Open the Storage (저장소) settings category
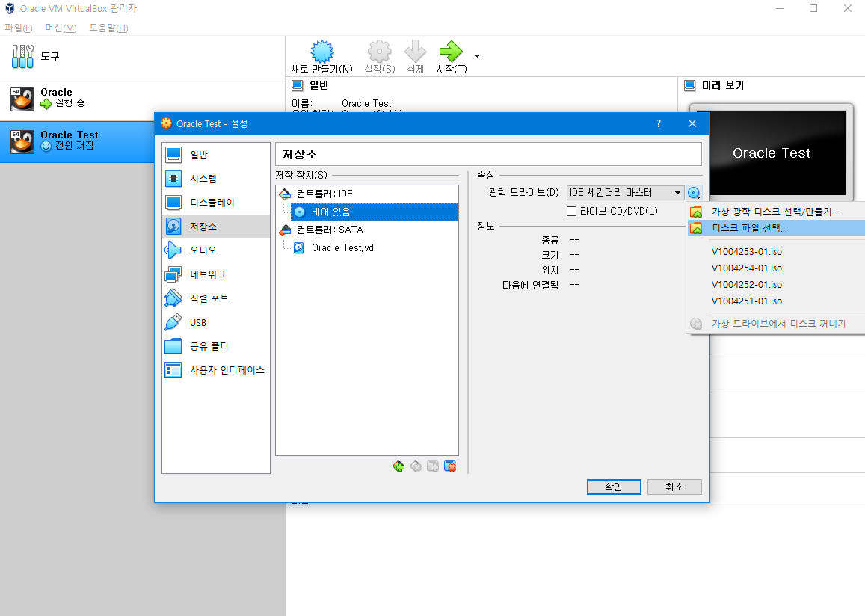This screenshot has width=865, height=616. [216, 226]
